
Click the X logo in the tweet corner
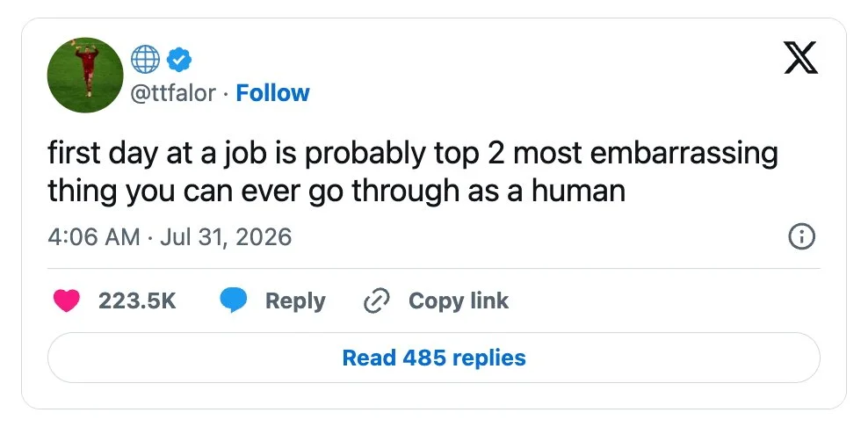[800, 60]
